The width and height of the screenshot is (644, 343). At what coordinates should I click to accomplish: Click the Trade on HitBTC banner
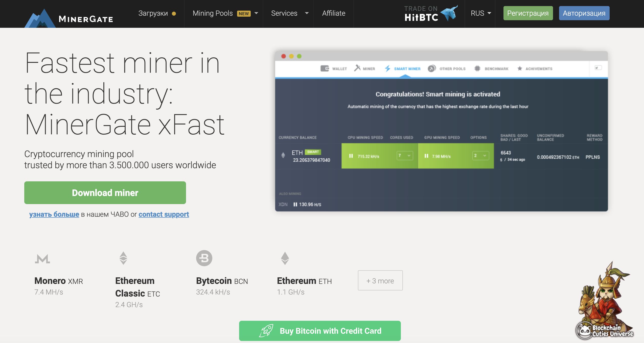(x=431, y=13)
